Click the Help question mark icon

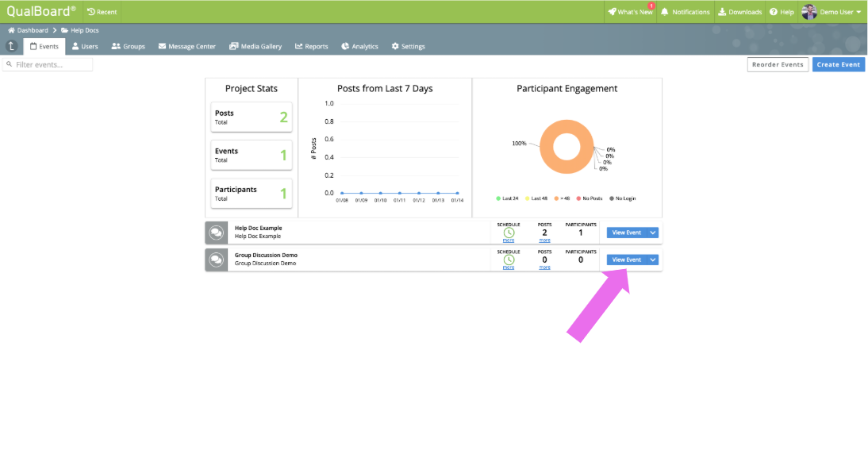(774, 12)
